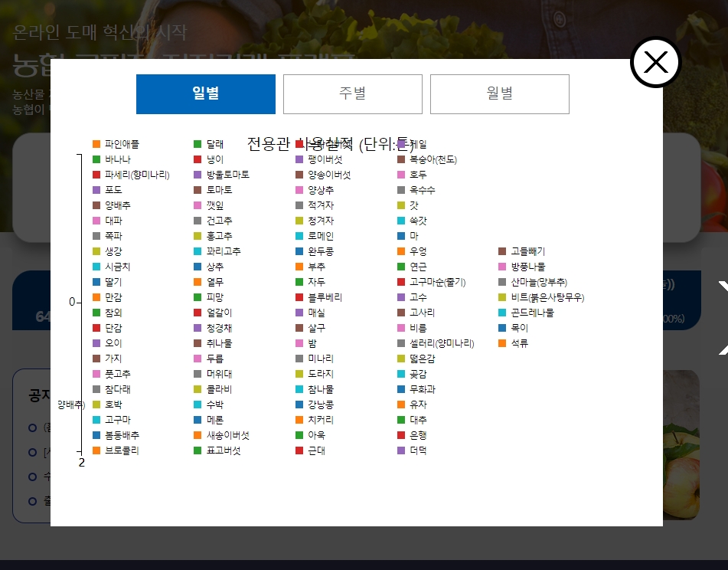Toggle the 파세리(양미나리) legend entry
The image size is (728, 570).
(x=132, y=175)
